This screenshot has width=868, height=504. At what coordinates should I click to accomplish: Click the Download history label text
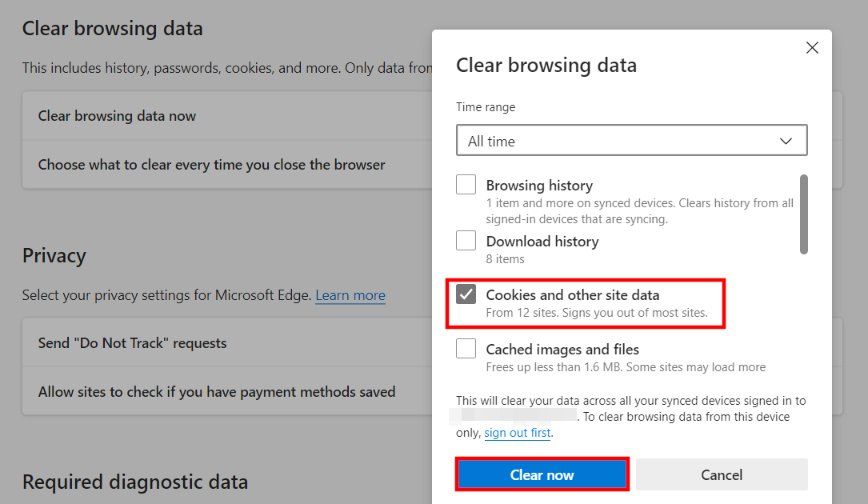pos(542,241)
